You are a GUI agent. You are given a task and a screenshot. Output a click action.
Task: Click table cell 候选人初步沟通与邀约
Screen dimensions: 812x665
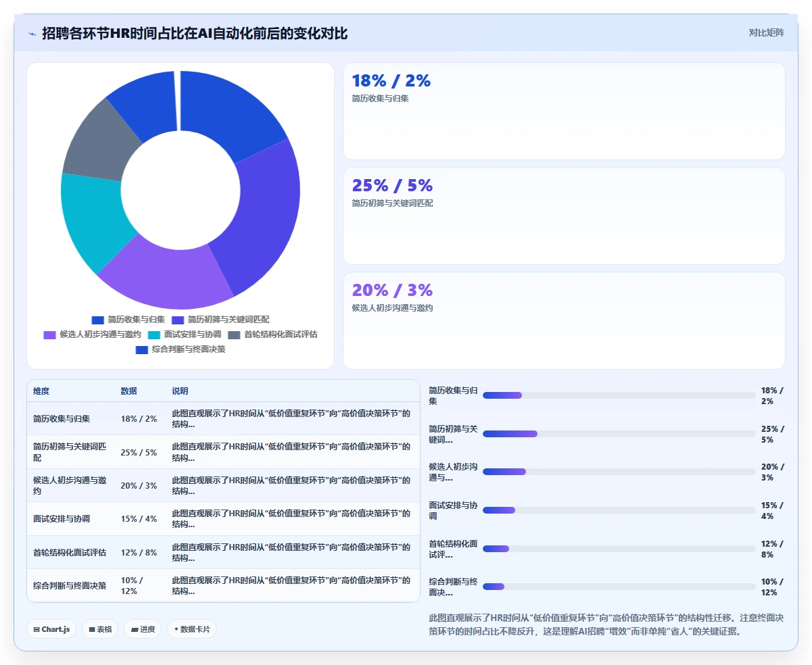click(x=70, y=485)
